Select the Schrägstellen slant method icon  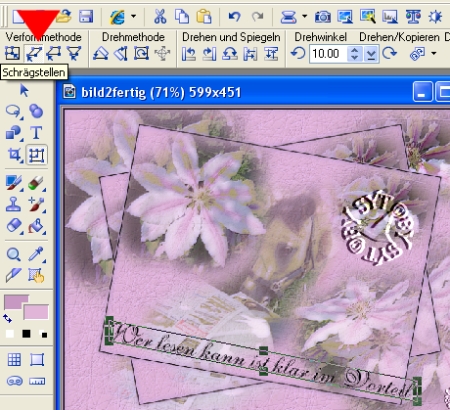pyautogui.click(x=34, y=54)
